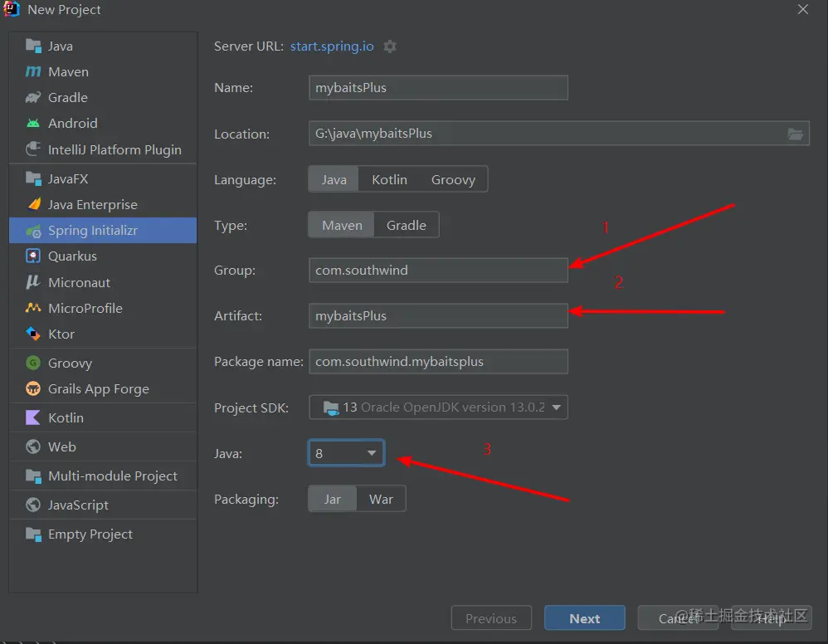
Task: Select Grails App Forge entry
Action: tap(103, 388)
